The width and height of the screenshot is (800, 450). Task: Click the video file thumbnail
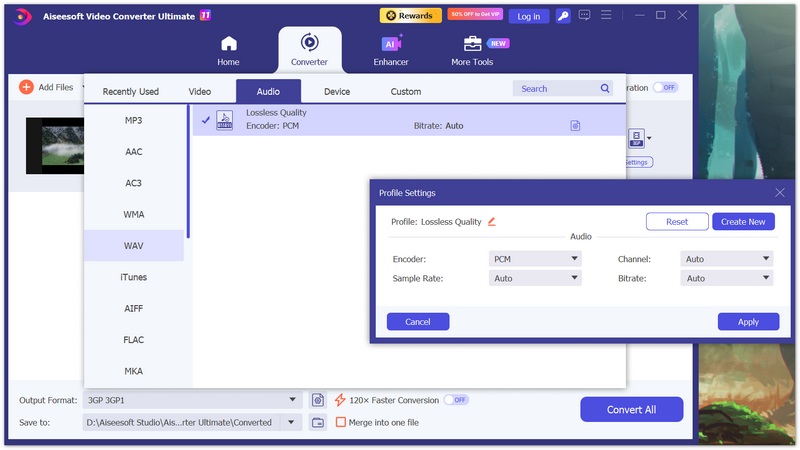point(55,146)
